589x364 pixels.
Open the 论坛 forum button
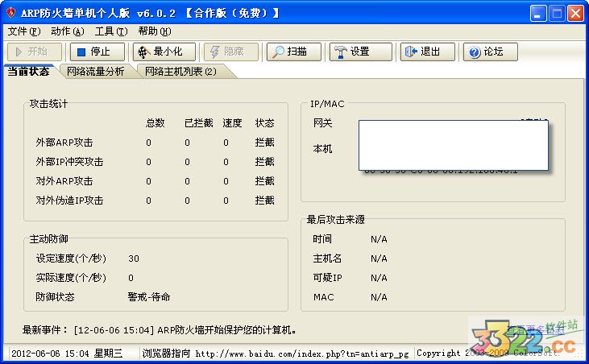click(x=490, y=52)
